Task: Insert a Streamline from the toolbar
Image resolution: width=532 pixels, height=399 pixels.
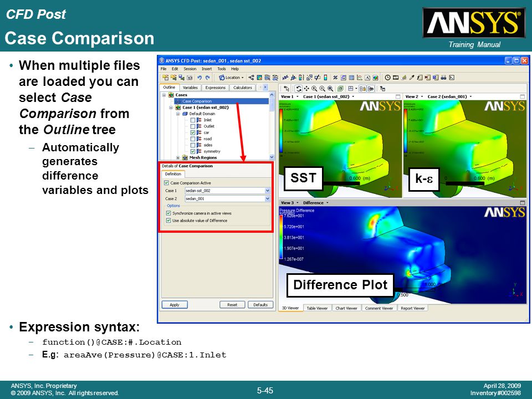Action: [267, 78]
